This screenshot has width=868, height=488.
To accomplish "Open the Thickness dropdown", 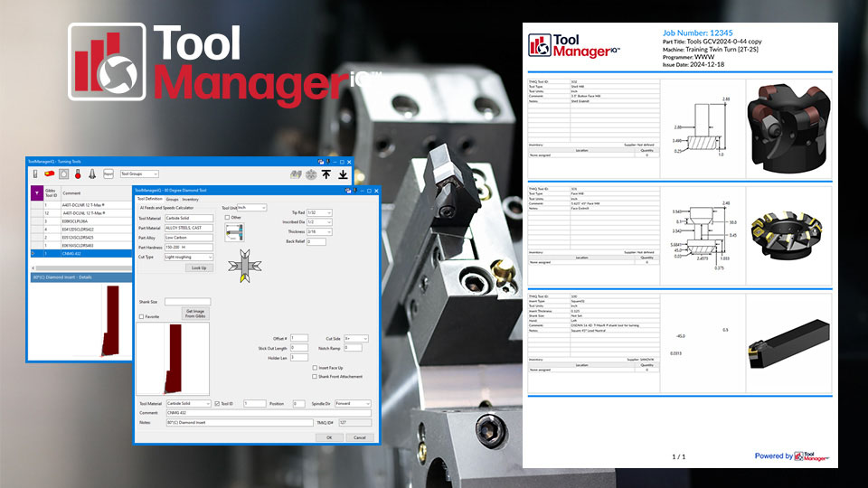I will coord(319,232).
